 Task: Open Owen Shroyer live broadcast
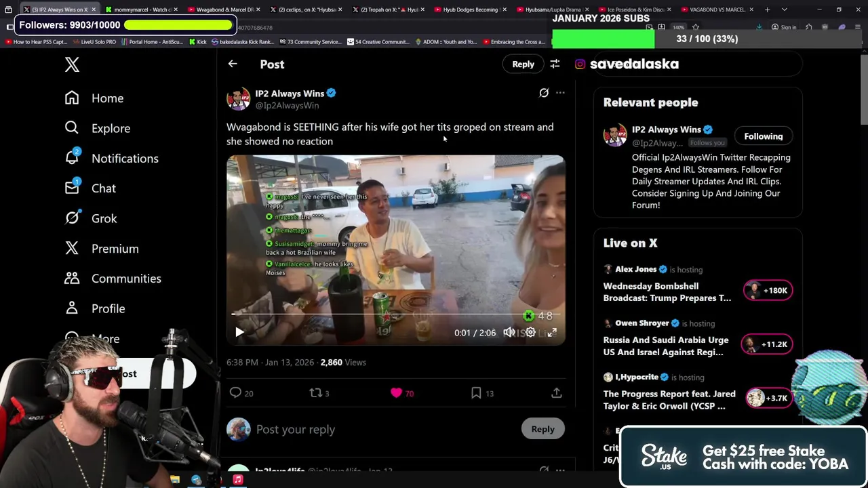coord(666,346)
